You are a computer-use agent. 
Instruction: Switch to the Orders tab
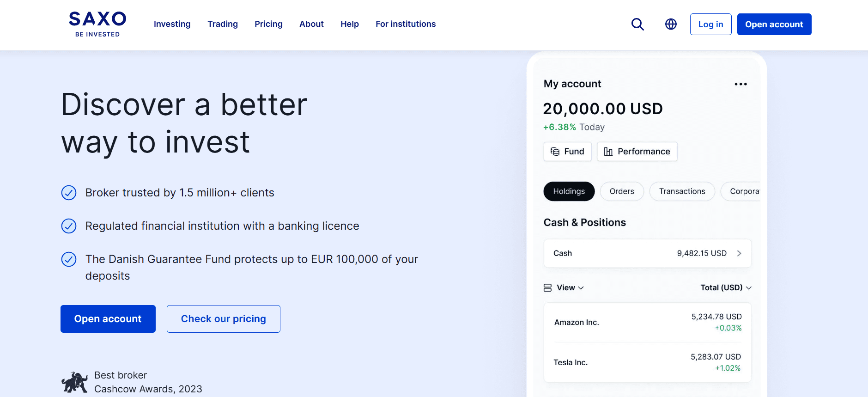pyautogui.click(x=622, y=191)
